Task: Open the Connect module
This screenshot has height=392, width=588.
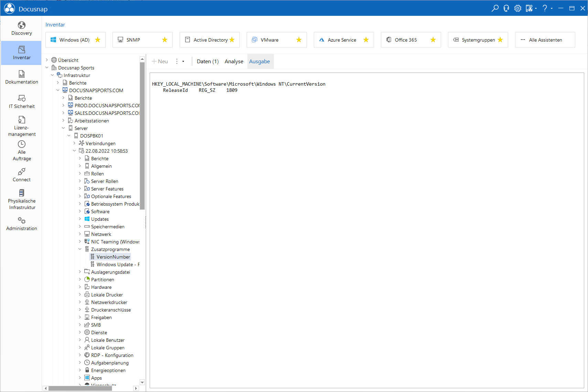Action: point(21,175)
